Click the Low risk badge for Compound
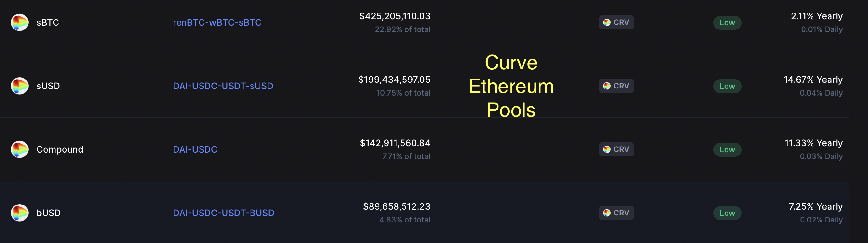The width and height of the screenshot is (868, 243). coord(727,150)
